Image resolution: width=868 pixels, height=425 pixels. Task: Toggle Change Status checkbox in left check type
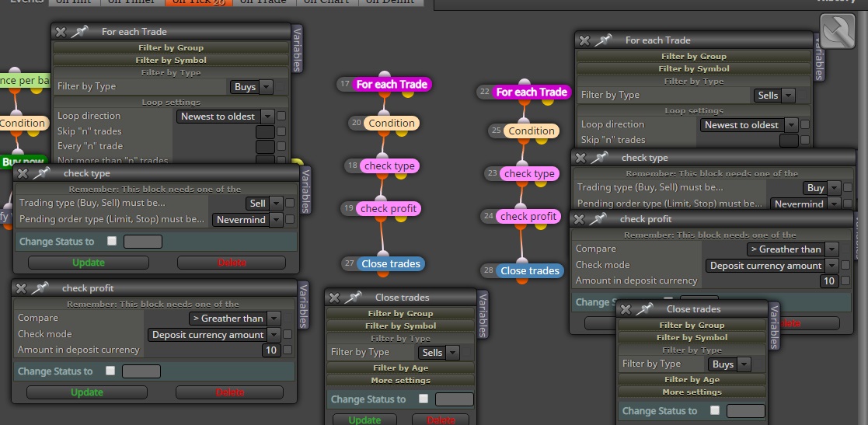pos(112,241)
